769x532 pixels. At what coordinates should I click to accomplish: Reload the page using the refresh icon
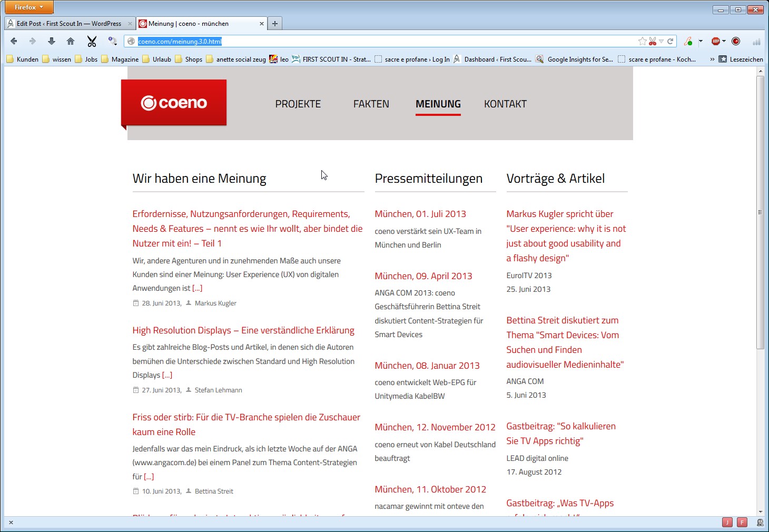coord(671,41)
